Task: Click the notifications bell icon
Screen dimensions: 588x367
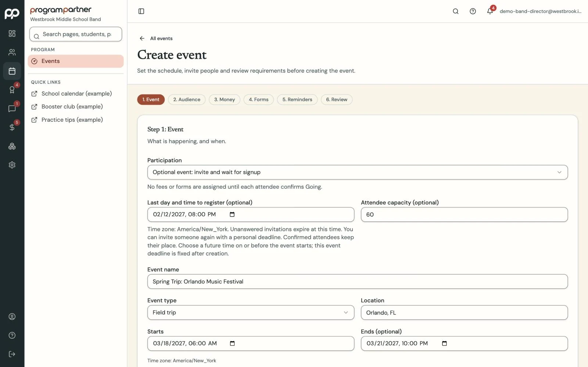Action: (x=490, y=11)
